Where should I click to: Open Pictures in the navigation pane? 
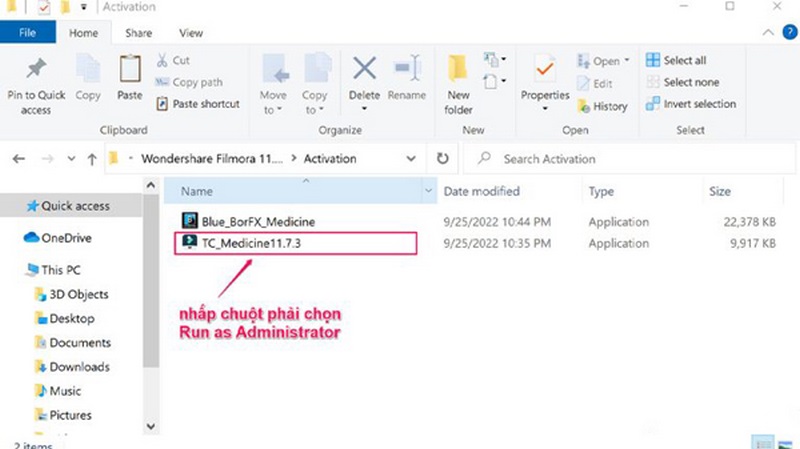(63, 415)
